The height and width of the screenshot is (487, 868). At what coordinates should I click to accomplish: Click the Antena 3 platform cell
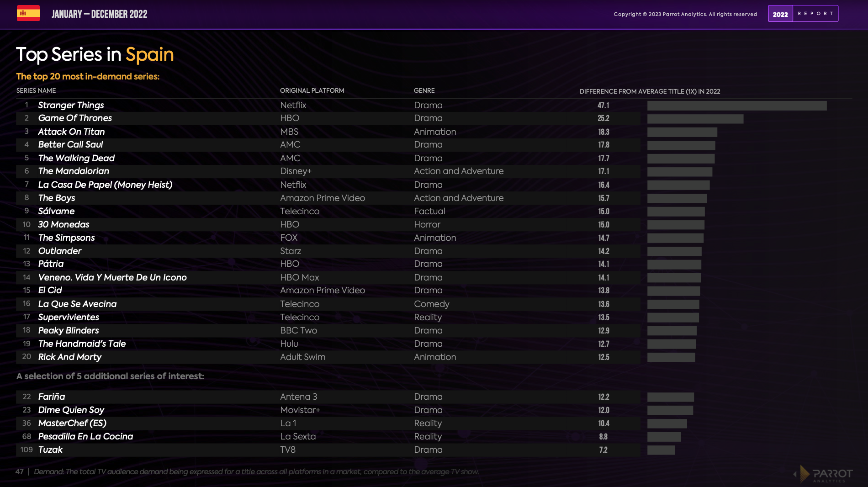(299, 397)
